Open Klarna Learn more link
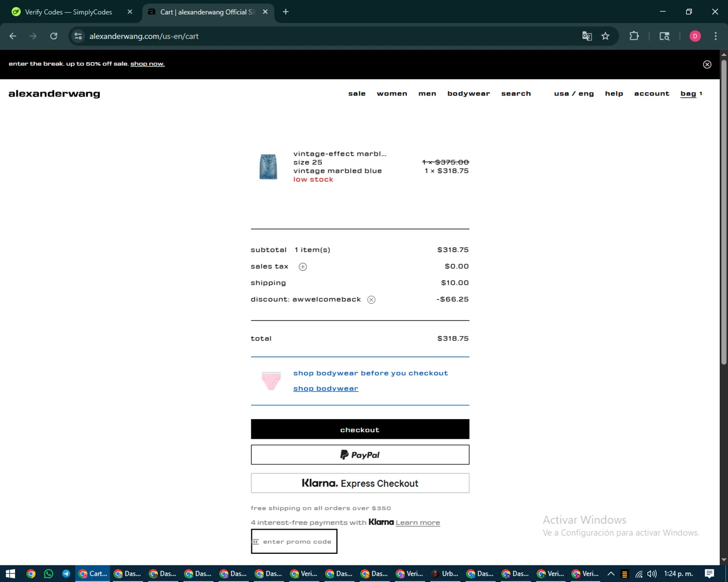This screenshot has height=582, width=728. point(418,523)
